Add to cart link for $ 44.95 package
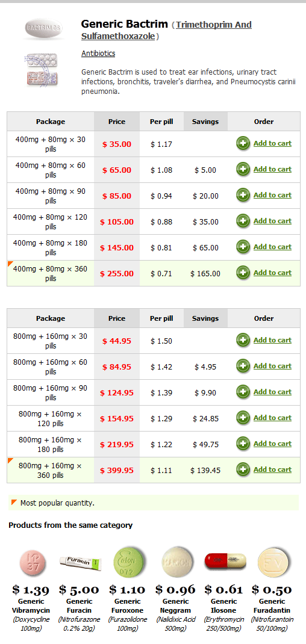The height and width of the screenshot is (644, 306). point(272,340)
